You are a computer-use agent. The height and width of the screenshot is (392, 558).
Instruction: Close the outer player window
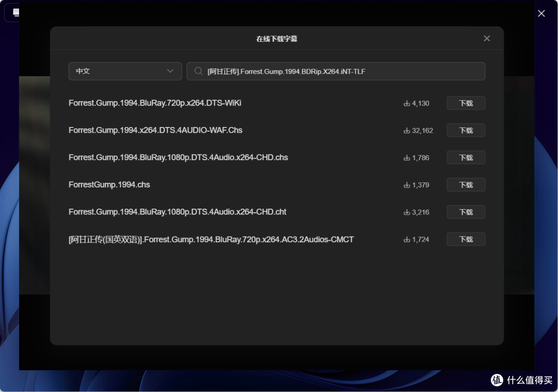tap(541, 13)
